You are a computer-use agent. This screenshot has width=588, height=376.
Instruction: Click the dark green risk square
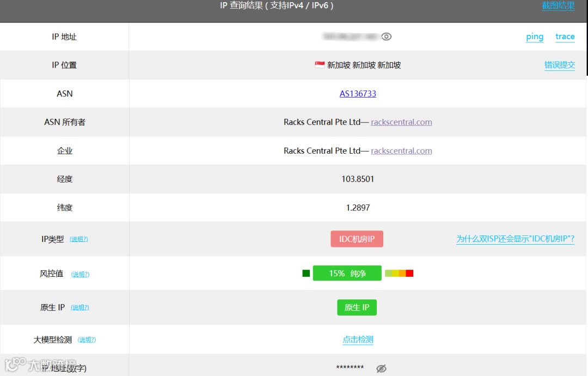(x=306, y=273)
